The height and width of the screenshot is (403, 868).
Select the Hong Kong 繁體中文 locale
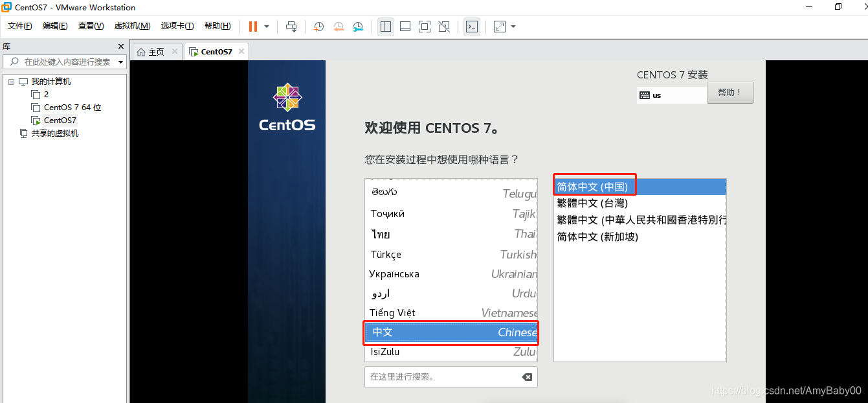coord(640,220)
